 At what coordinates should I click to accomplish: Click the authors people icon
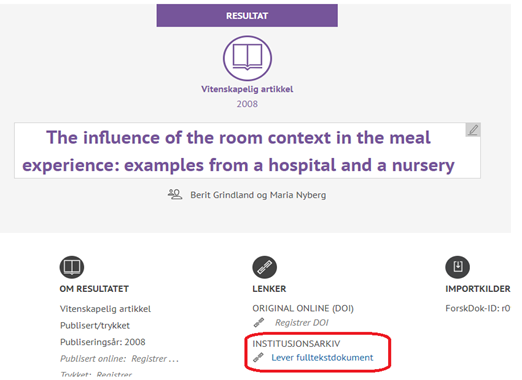click(x=175, y=194)
